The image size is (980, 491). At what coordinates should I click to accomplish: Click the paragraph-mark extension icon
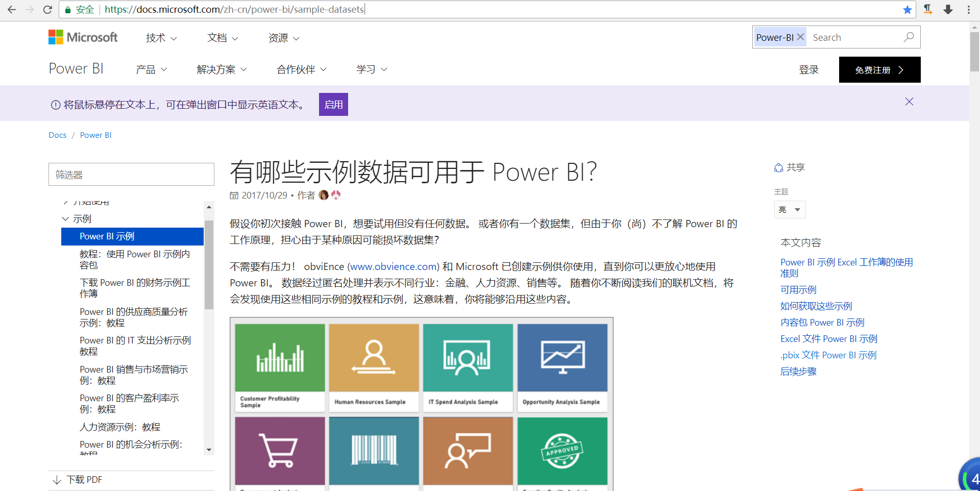(x=928, y=9)
